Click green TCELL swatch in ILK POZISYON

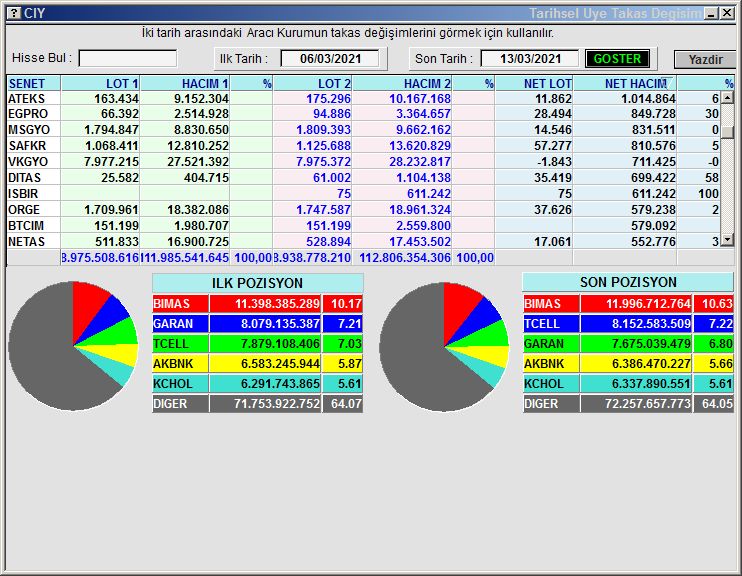tap(180, 344)
